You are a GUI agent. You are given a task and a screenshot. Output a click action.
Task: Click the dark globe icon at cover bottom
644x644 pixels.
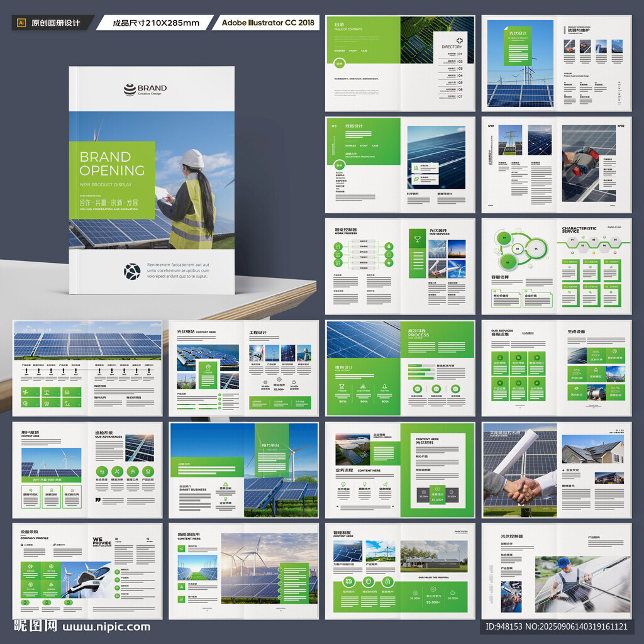point(132,272)
